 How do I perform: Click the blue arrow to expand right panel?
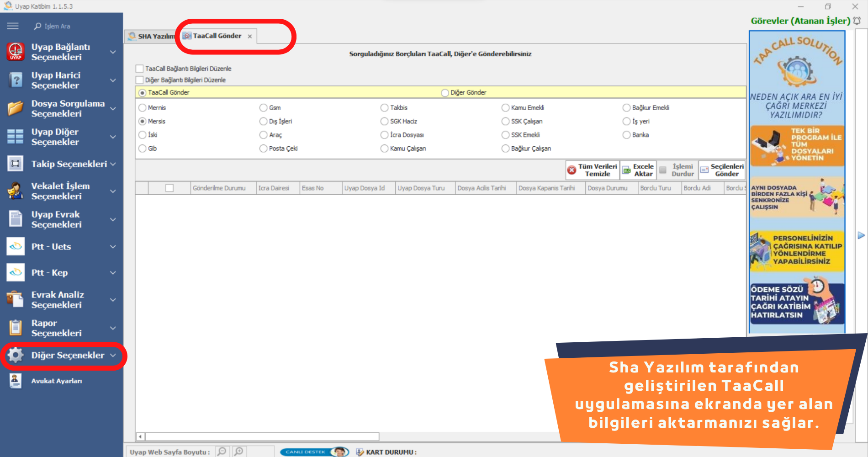click(861, 235)
